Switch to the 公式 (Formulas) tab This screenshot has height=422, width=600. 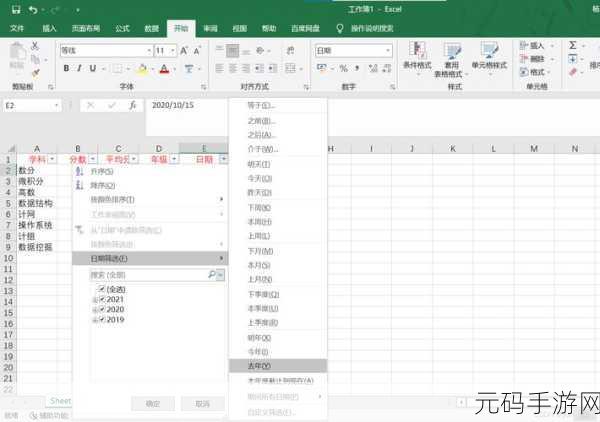(122, 28)
